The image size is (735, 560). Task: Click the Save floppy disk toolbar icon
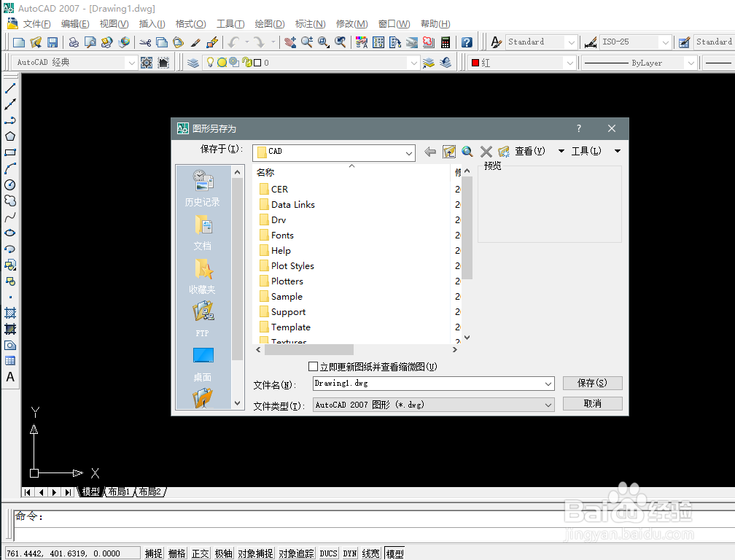(52, 42)
